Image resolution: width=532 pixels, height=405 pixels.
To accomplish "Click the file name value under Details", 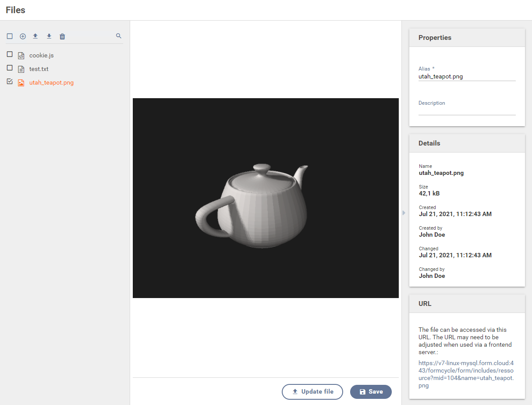I will (x=441, y=173).
